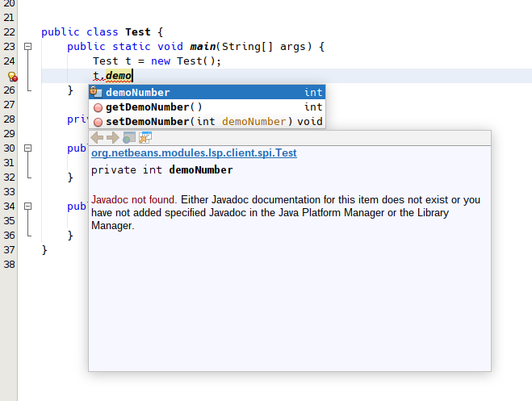
Task: Click the red circle icon beside getDemoNumber()
Action: coord(98,107)
